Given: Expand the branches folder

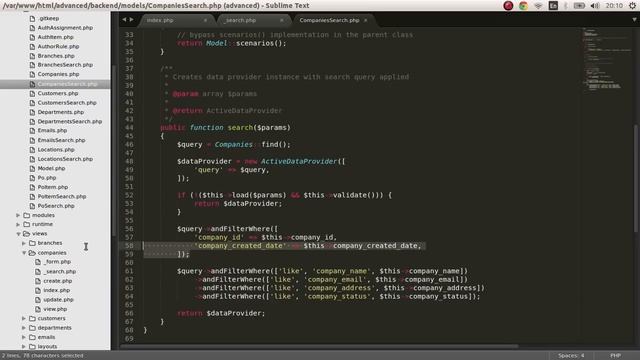Looking at the screenshot, I should (24, 243).
